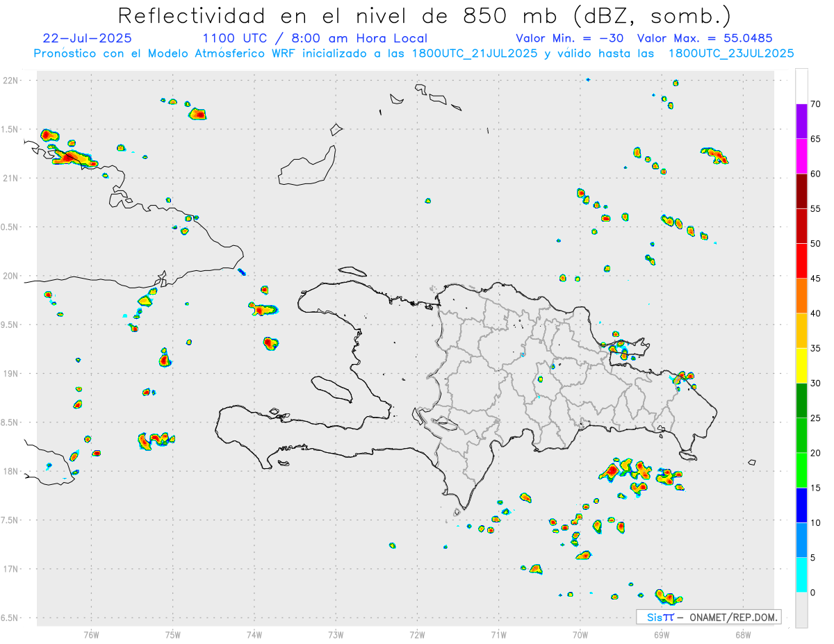Pick the dark red 55–60 dBZ swatch
Screen dimensions: 834x644
[x=801, y=191]
